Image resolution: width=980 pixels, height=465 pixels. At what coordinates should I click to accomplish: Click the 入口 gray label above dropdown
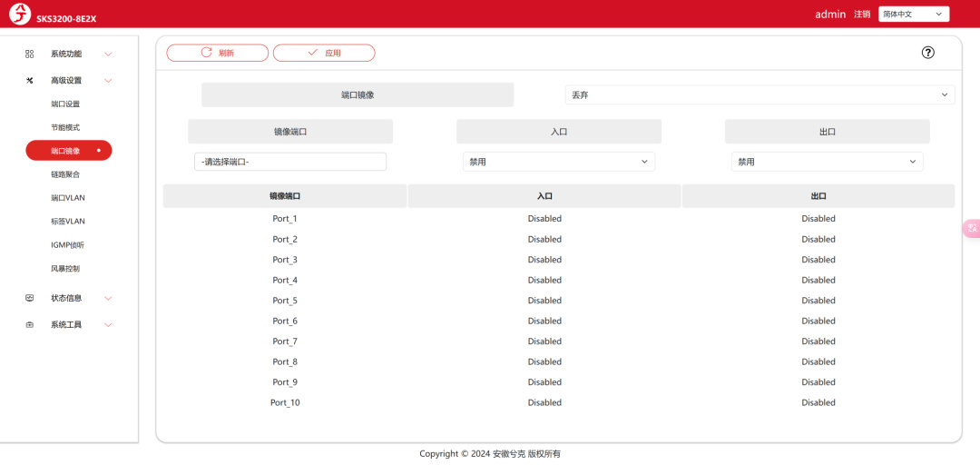click(x=559, y=132)
